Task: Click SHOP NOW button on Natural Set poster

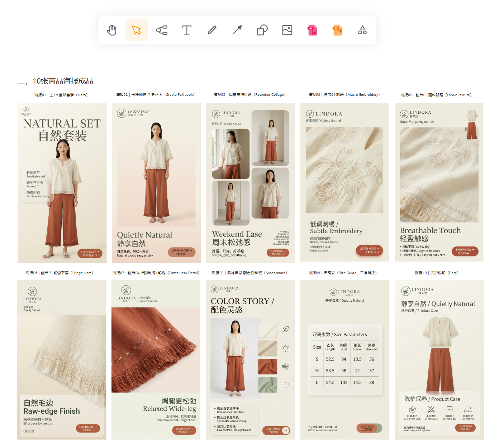Action: click(90, 253)
